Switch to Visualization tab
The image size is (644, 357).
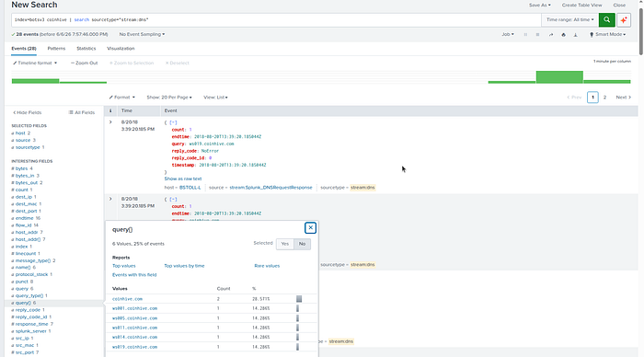121,49
